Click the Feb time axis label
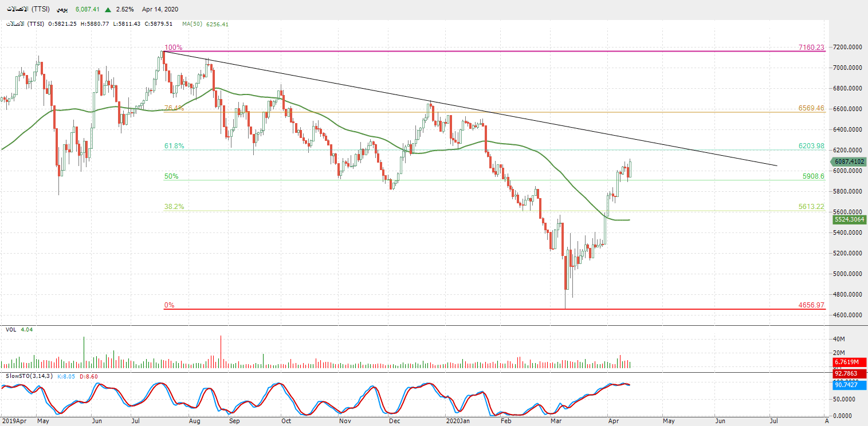Screen dimensions: 868x426 pyautogui.click(x=506, y=421)
